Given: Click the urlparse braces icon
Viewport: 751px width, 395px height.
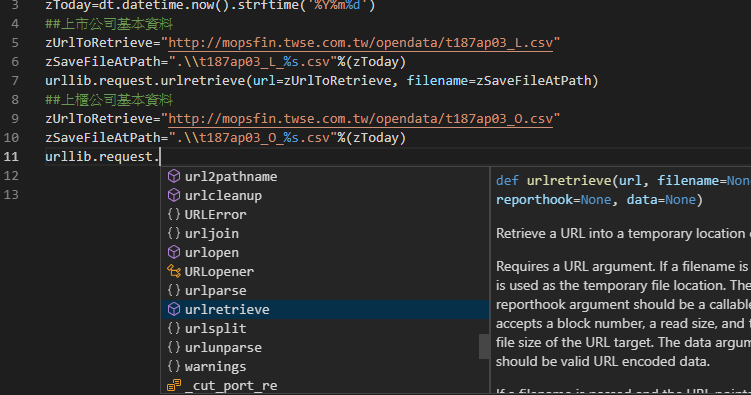Looking at the screenshot, I should tap(173, 290).
